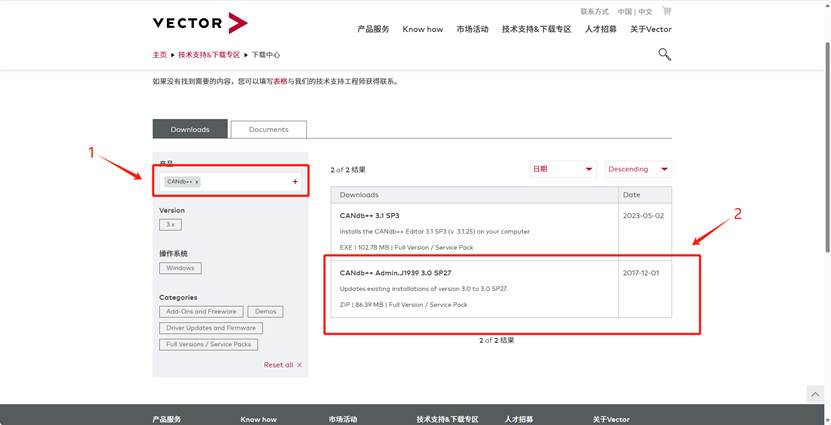Toggle the Demos category filter
The width and height of the screenshot is (831, 425).
tap(266, 312)
